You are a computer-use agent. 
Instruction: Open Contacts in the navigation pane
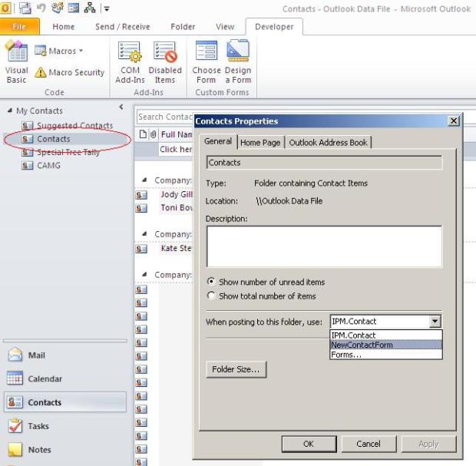point(65,402)
